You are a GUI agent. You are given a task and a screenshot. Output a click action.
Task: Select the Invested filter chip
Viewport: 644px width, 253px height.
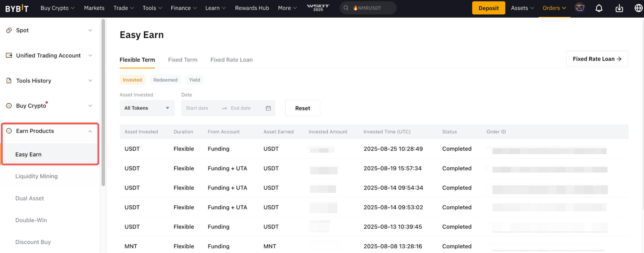132,80
